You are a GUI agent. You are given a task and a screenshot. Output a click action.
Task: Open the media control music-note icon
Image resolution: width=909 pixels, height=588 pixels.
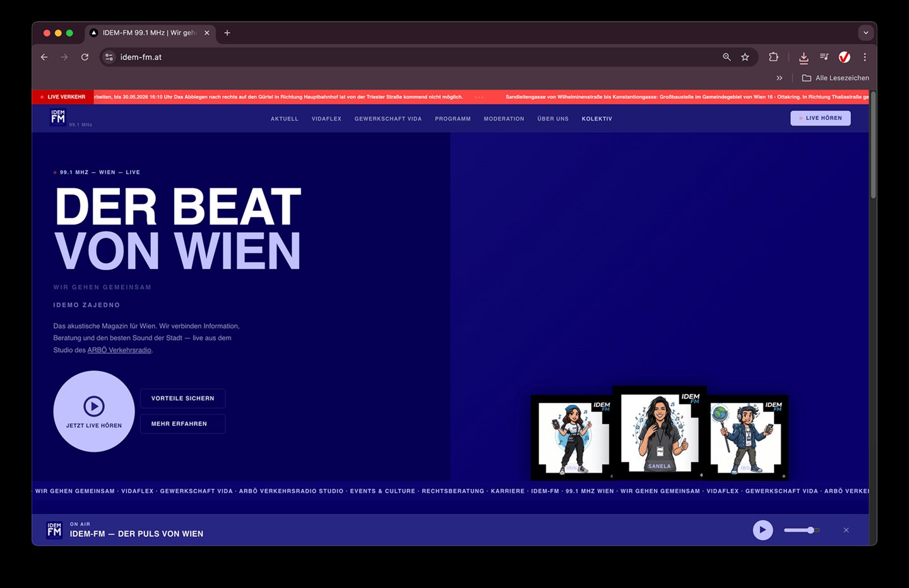[x=824, y=57]
